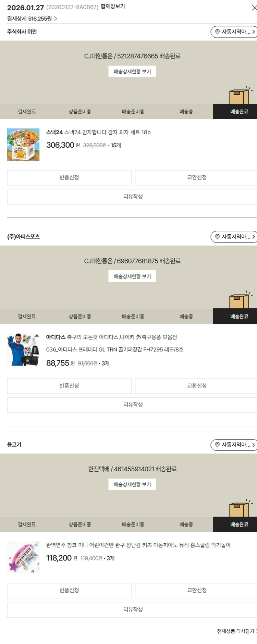Write review for Adidas goalkeeper gloves
Screen dimensions: 257x644
tap(133, 405)
